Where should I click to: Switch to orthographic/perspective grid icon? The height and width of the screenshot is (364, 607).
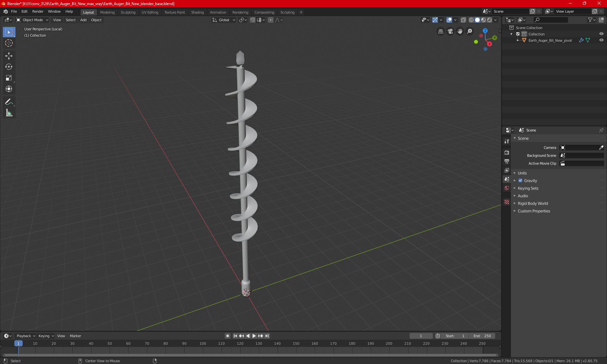point(440,31)
